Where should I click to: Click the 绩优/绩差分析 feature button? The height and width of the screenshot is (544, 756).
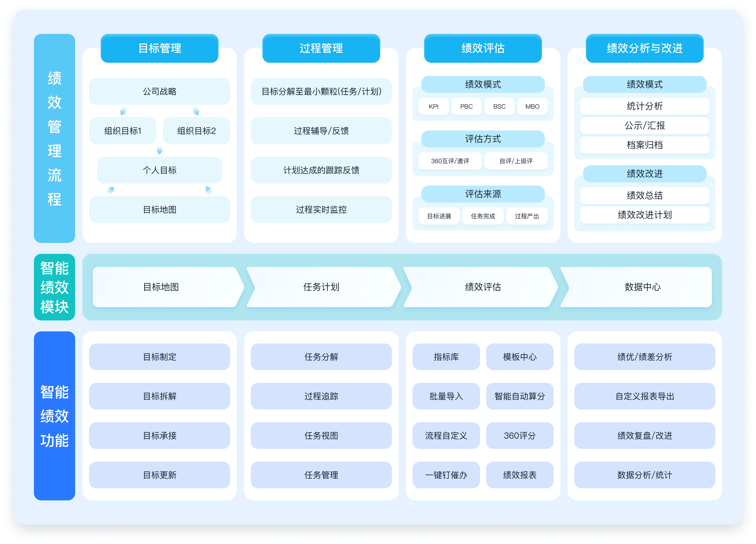click(644, 357)
